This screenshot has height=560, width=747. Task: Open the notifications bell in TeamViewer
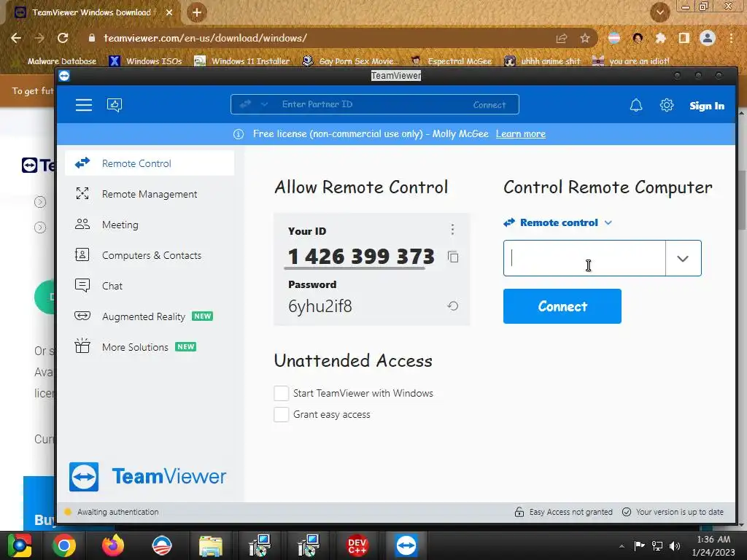(x=636, y=105)
